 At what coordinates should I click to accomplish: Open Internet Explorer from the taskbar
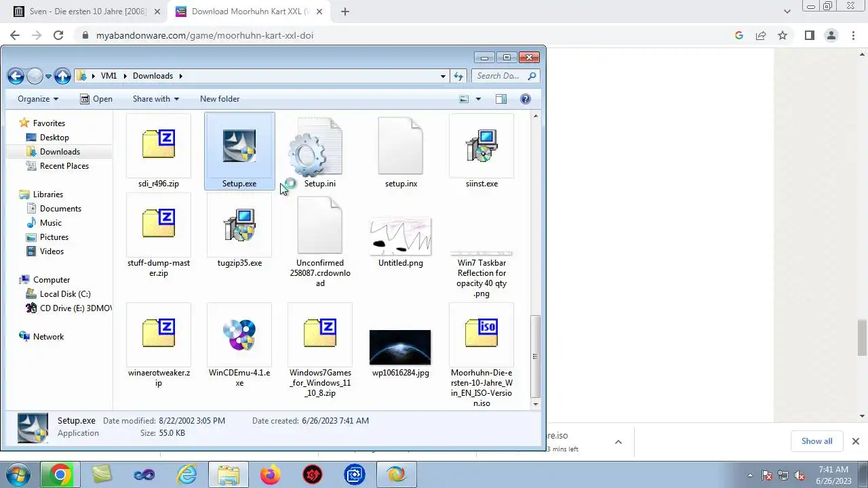click(x=186, y=474)
